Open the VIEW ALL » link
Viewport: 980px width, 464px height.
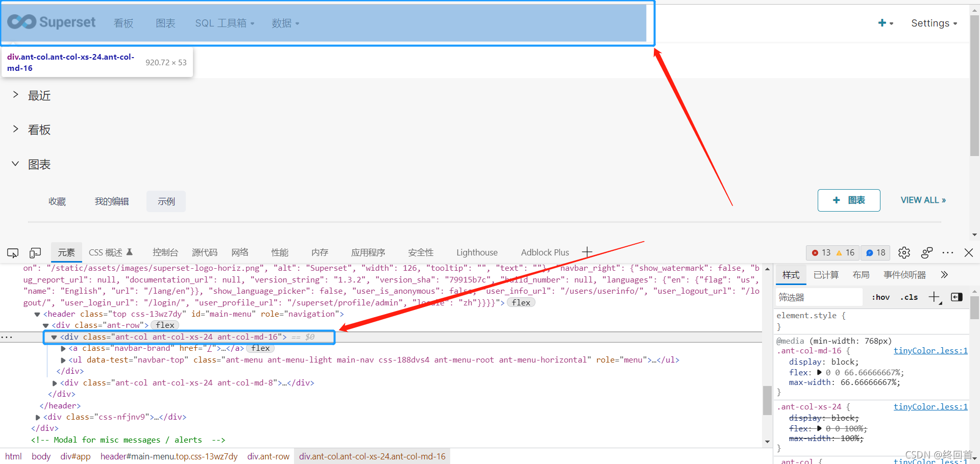pyautogui.click(x=923, y=200)
